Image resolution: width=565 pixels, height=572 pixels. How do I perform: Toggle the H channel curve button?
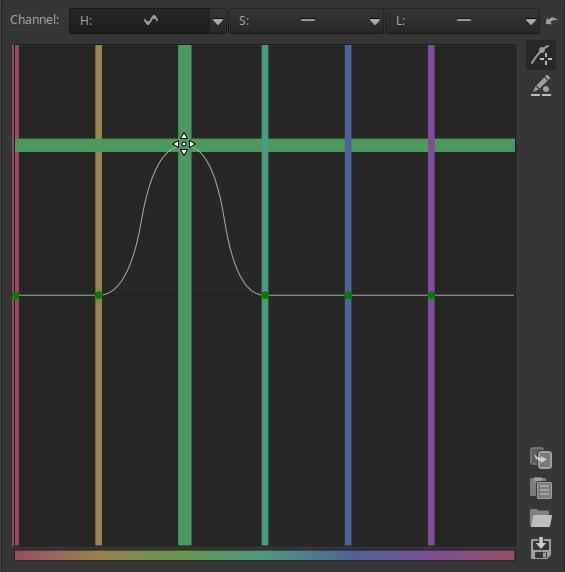coord(139,21)
